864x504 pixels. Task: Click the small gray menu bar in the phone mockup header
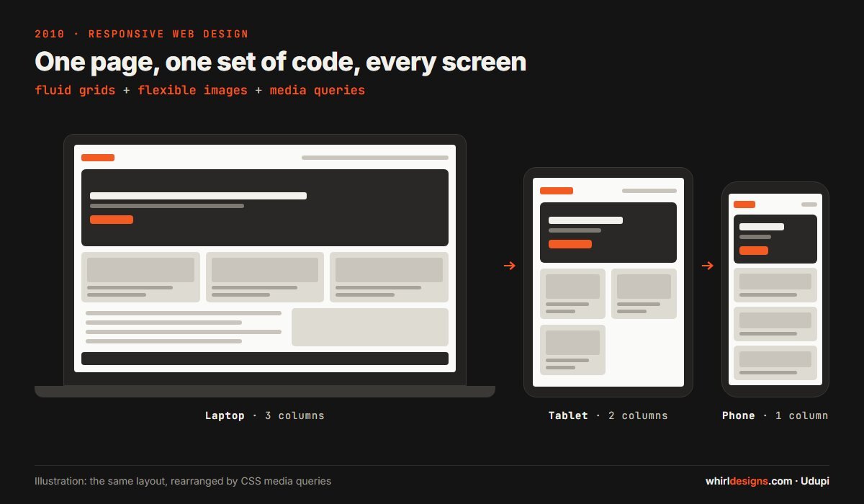pyautogui.click(x=809, y=204)
